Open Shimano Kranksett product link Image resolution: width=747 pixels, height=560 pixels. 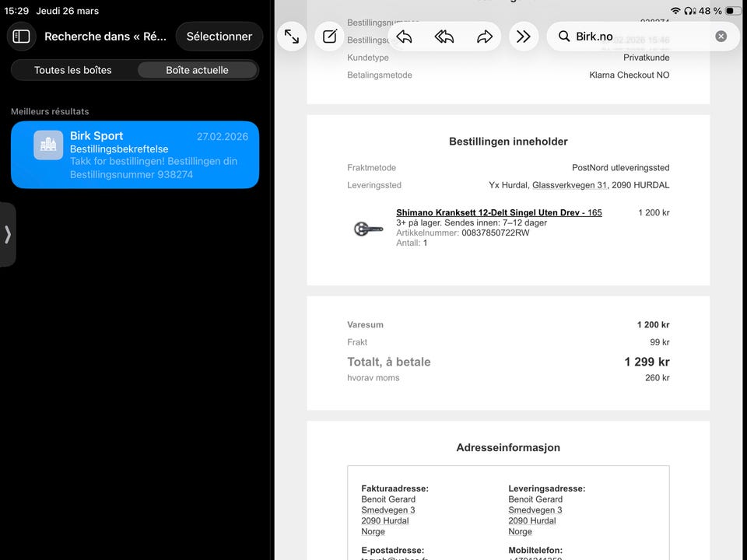coord(499,212)
